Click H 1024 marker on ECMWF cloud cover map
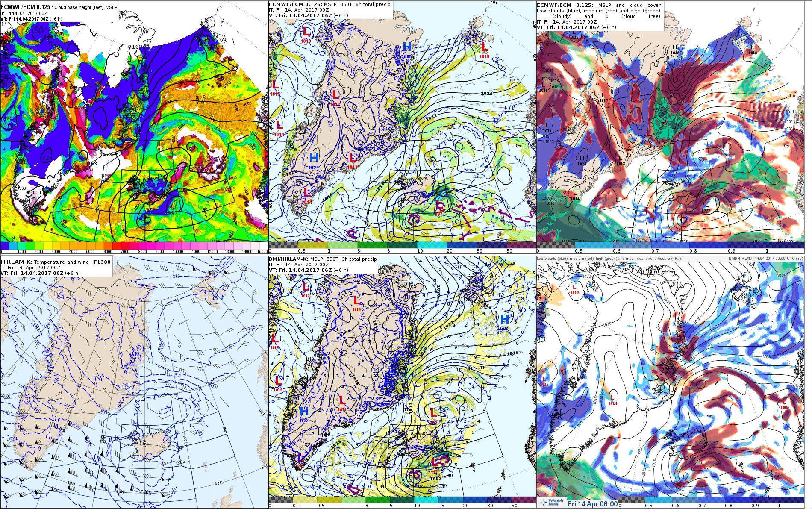This screenshot has width=812, height=509. [x=582, y=161]
